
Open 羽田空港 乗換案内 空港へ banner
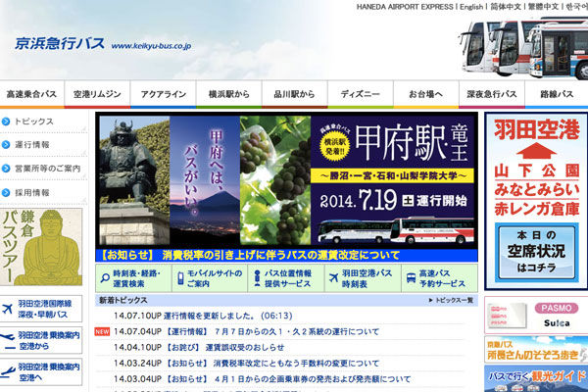tap(41, 372)
